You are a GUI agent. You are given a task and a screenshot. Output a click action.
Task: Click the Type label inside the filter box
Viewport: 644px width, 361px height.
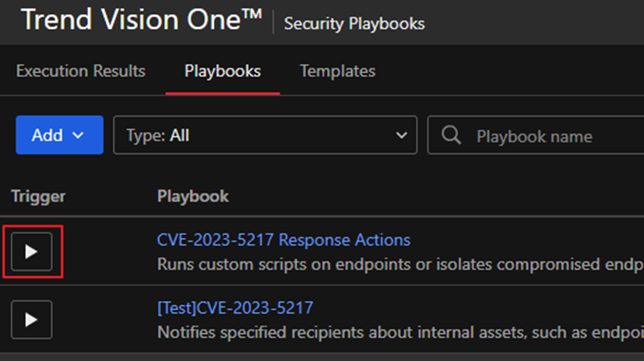[x=145, y=135]
